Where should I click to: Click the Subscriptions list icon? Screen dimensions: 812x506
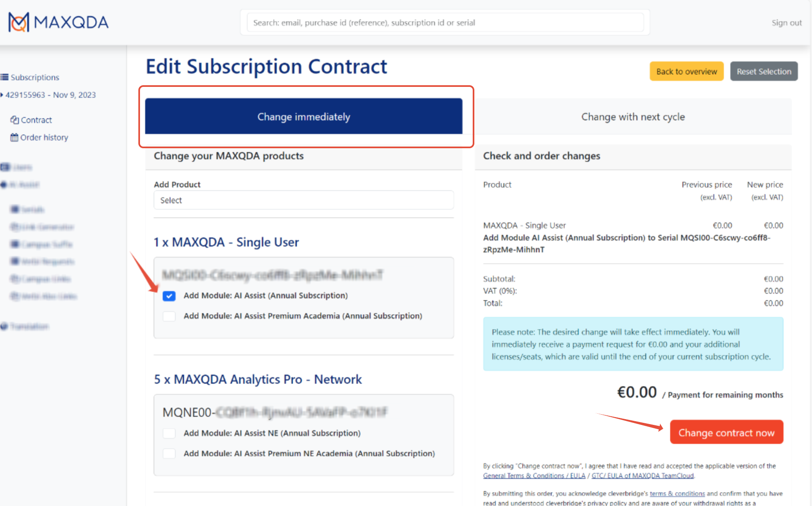[5, 77]
